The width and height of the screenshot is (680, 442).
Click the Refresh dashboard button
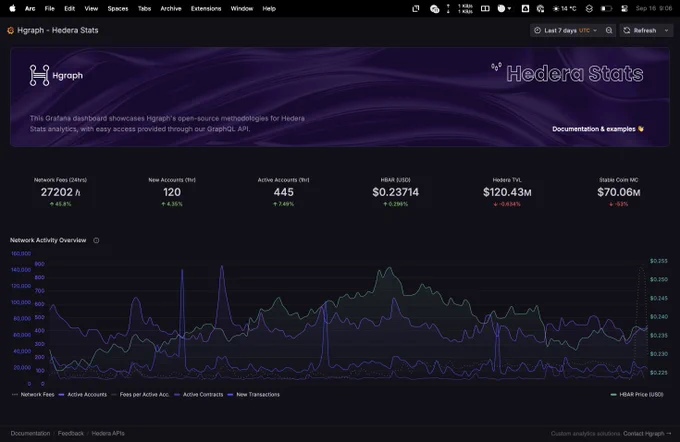point(641,30)
